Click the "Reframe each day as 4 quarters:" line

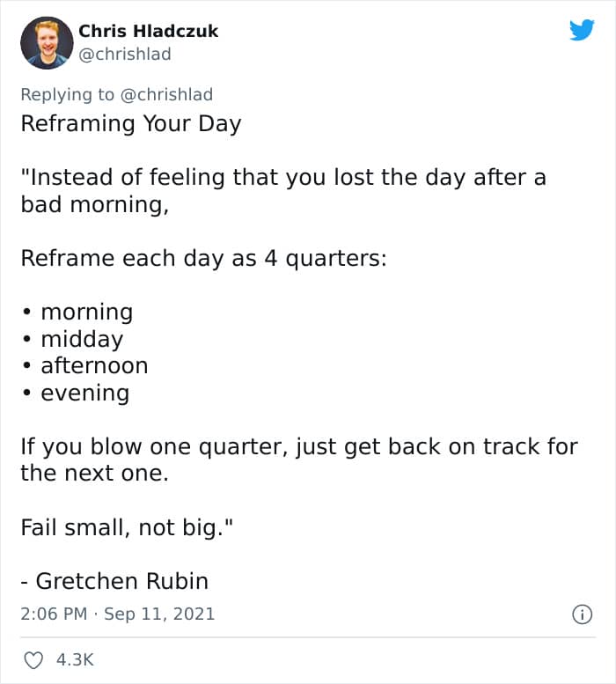click(203, 259)
